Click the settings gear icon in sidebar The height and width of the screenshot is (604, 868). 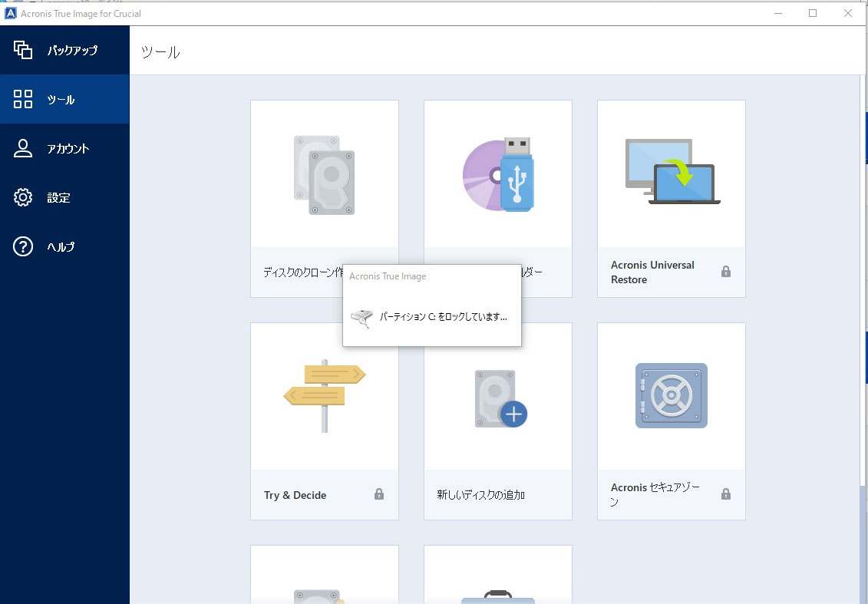23,197
